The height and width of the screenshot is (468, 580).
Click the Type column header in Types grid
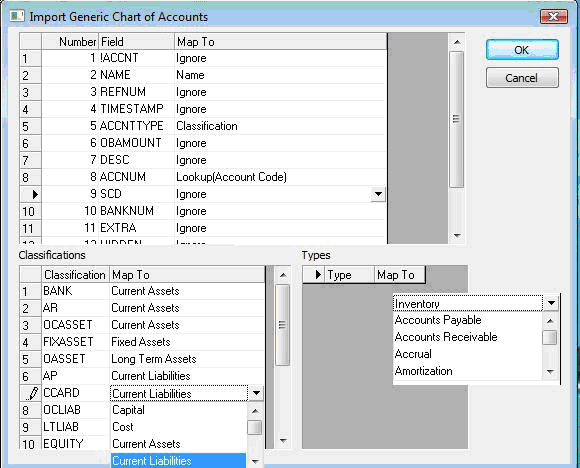(350, 275)
